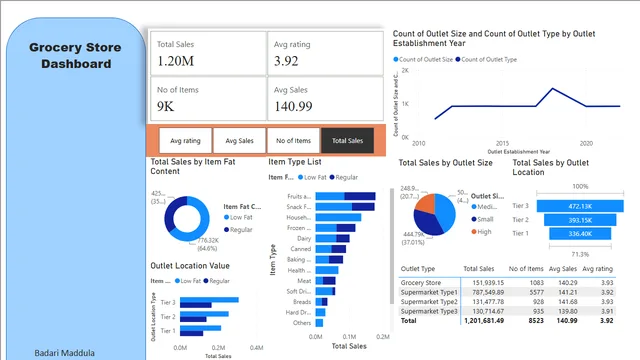The image size is (640, 360).
Task: Open the Avg Sales 140.99 card
Action: (x=325, y=99)
